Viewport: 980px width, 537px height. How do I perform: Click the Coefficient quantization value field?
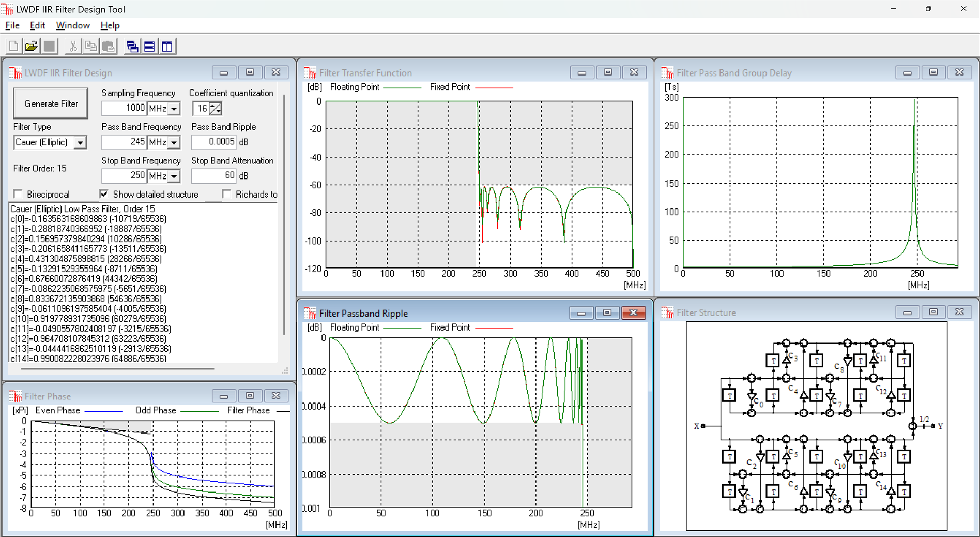click(201, 109)
